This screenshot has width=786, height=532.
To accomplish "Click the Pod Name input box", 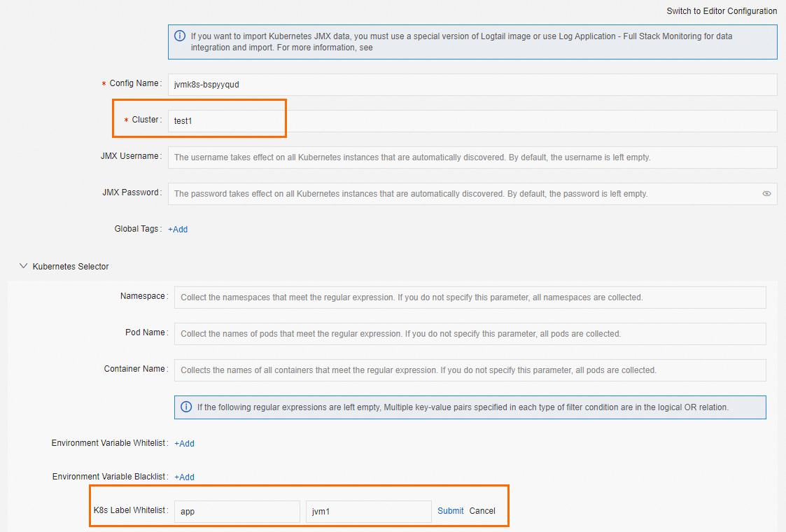I will click(470, 334).
